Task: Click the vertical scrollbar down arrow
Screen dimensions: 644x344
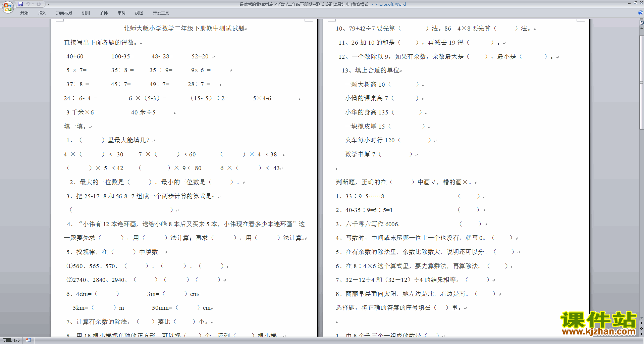Action: tap(641, 318)
